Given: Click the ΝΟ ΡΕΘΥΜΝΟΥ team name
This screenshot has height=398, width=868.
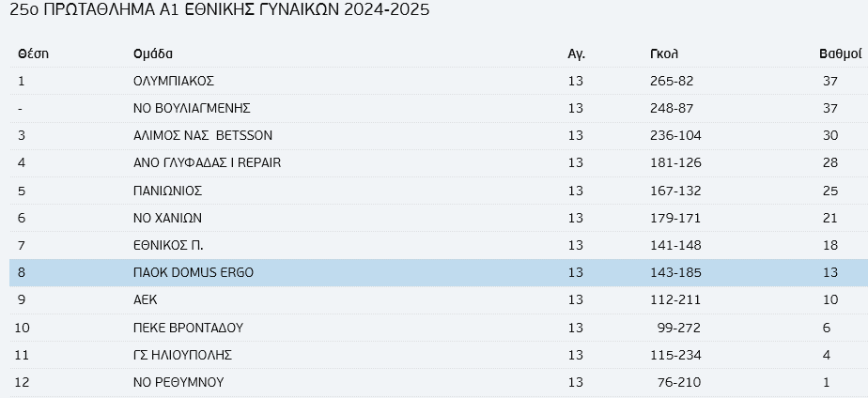Looking at the screenshot, I should 178,382.
